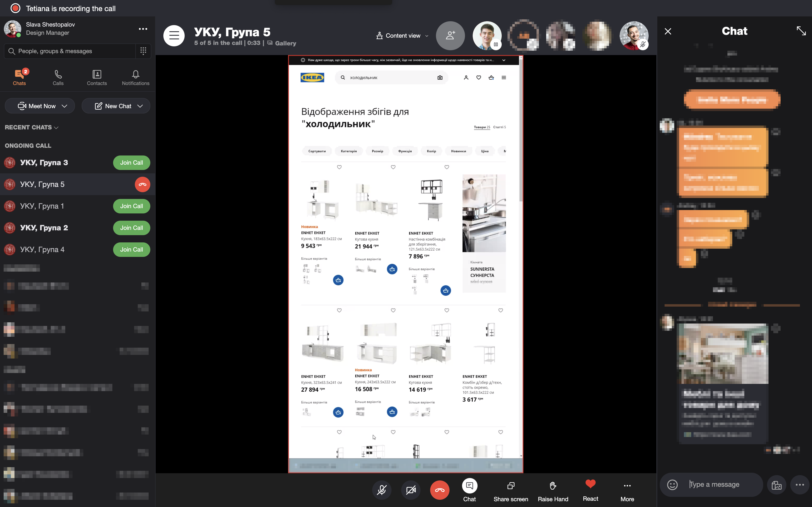This screenshot has height=507, width=812.
Task: Collapse the Recent Chats section
Action: point(56,127)
